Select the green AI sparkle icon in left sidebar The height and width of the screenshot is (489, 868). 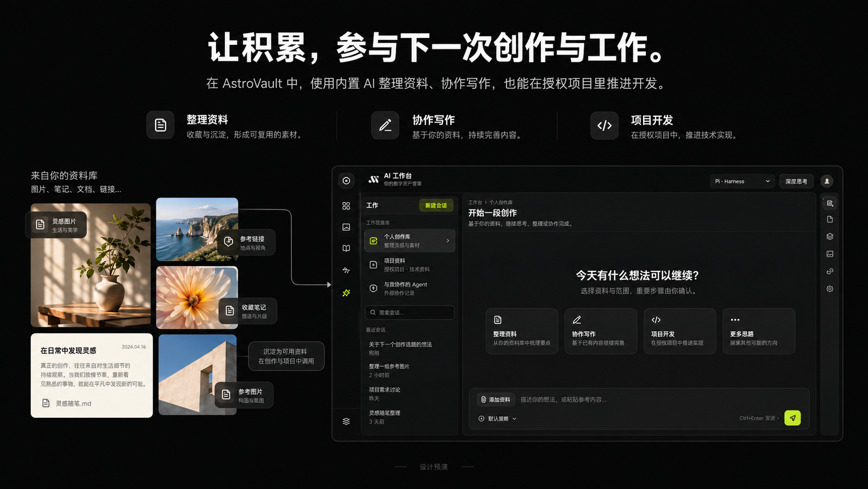346,293
